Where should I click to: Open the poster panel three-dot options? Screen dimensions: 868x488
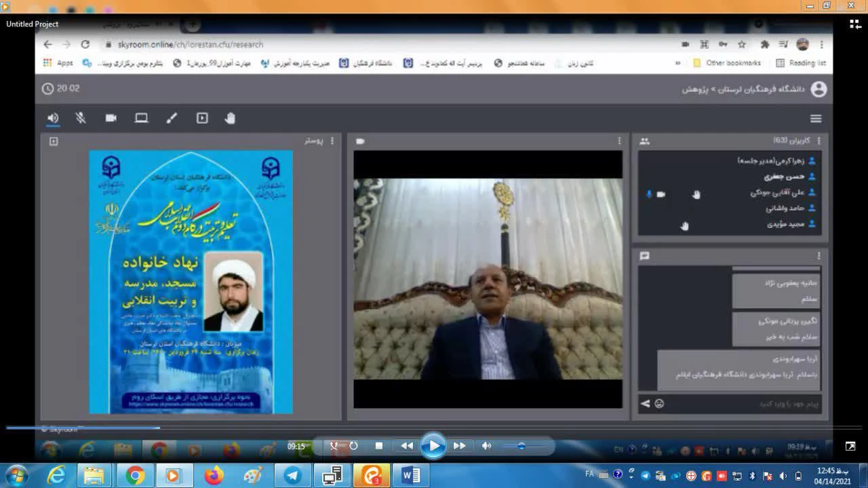click(332, 140)
